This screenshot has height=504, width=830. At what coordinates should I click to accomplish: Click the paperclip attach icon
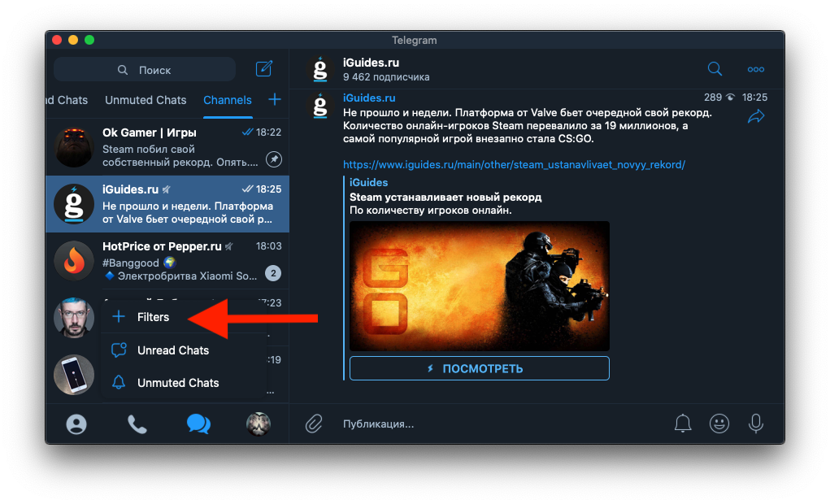click(x=314, y=424)
